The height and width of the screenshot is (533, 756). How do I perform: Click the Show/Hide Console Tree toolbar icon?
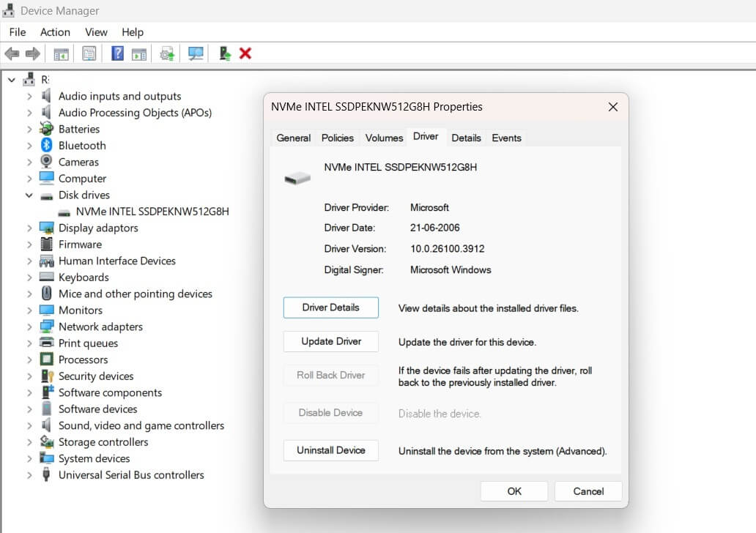pos(61,53)
